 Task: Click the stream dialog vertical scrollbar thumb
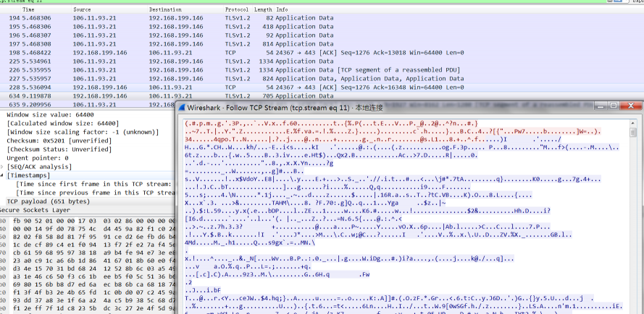click(632, 132)
